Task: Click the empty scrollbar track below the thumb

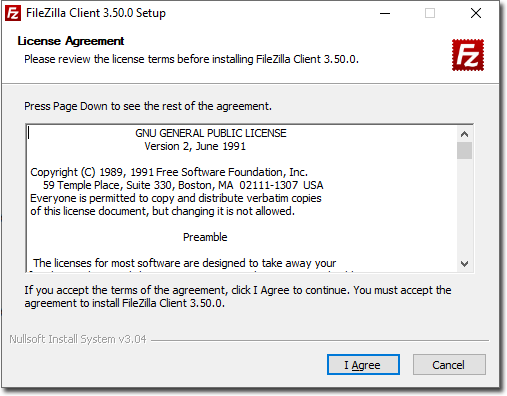Action: (x=464, y=208)
